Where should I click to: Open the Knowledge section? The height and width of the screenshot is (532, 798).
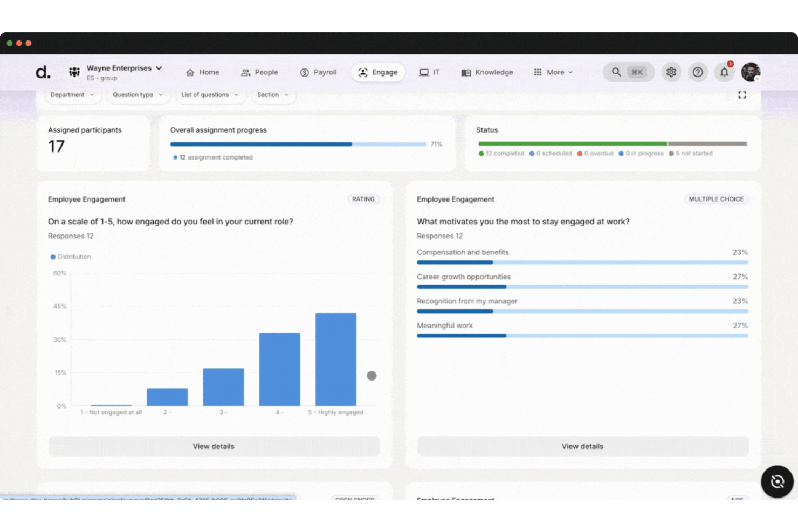click(x=487, y=72)
